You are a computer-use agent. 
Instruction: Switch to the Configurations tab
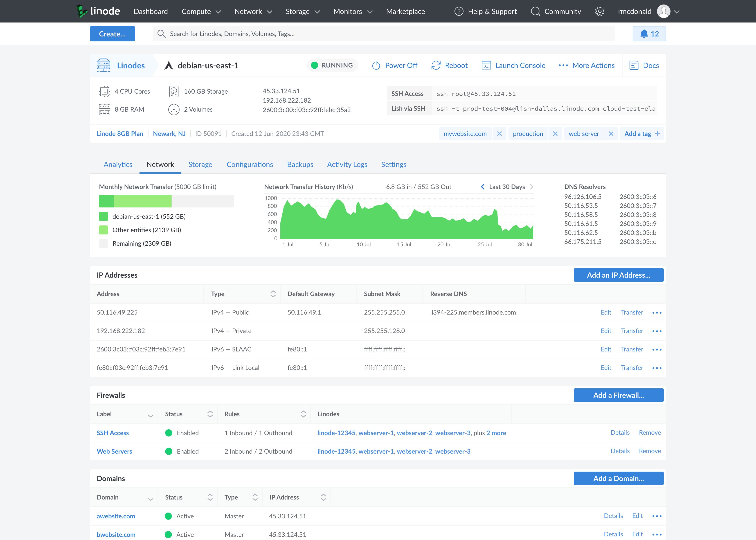coord(250,164)
